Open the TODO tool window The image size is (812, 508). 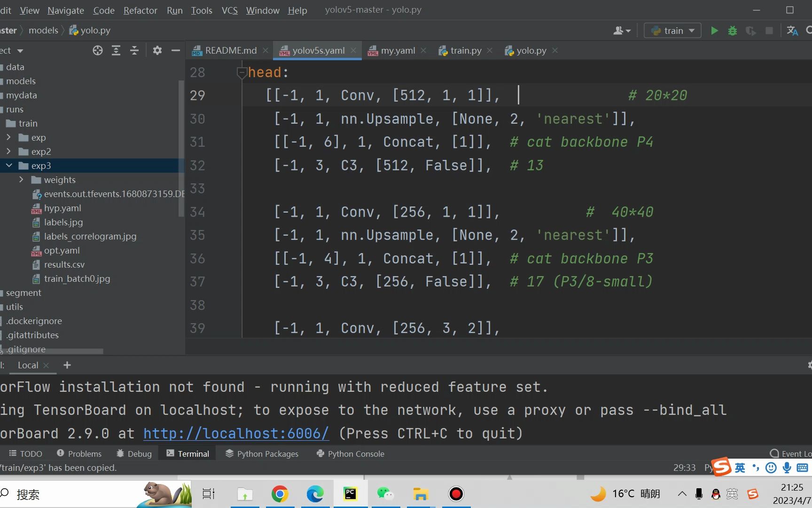click(x=25, y=454)
